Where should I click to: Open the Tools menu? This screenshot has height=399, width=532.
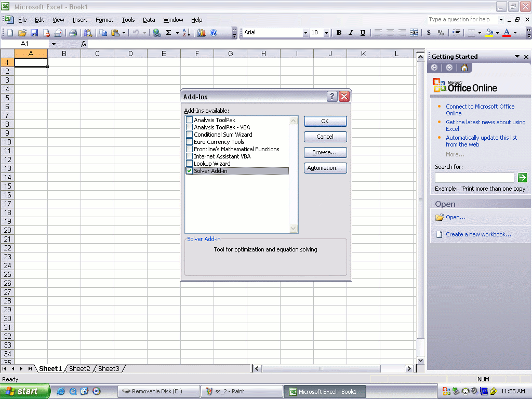[128, 20]
